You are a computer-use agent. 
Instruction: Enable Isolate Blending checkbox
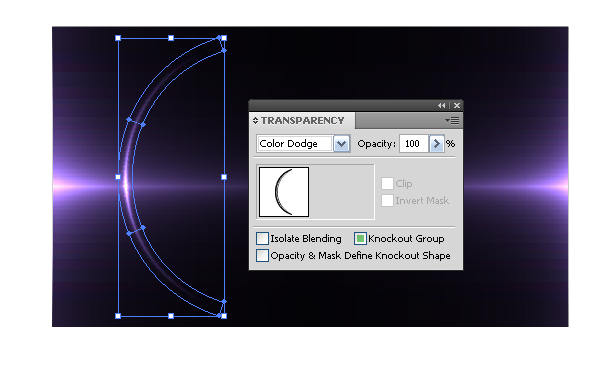(x=262, y=239)
